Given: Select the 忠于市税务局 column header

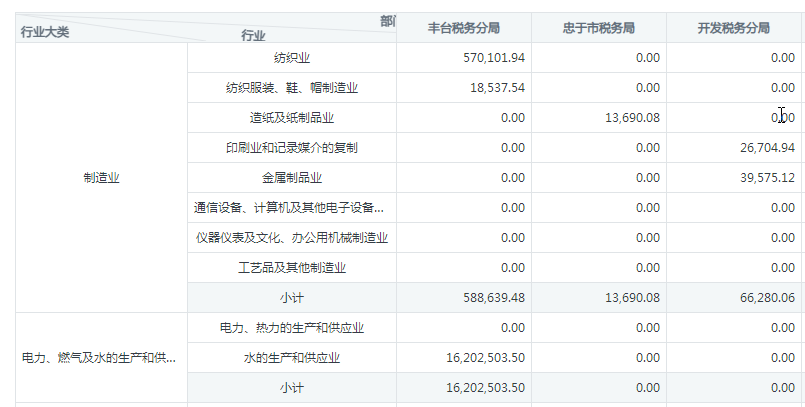Looking at the screenshot, I should pos(598,28).
